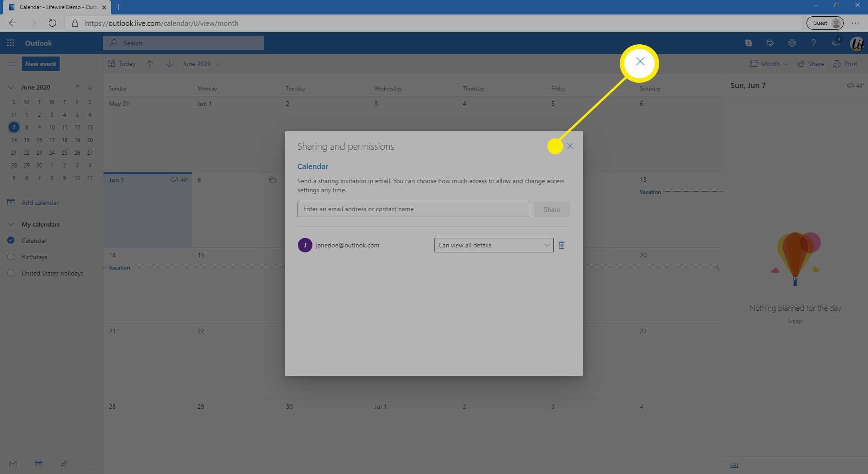Focus the email address or contact name field
Image resolution: width=868 pixels, height=474 pixels.
(414, 209)
